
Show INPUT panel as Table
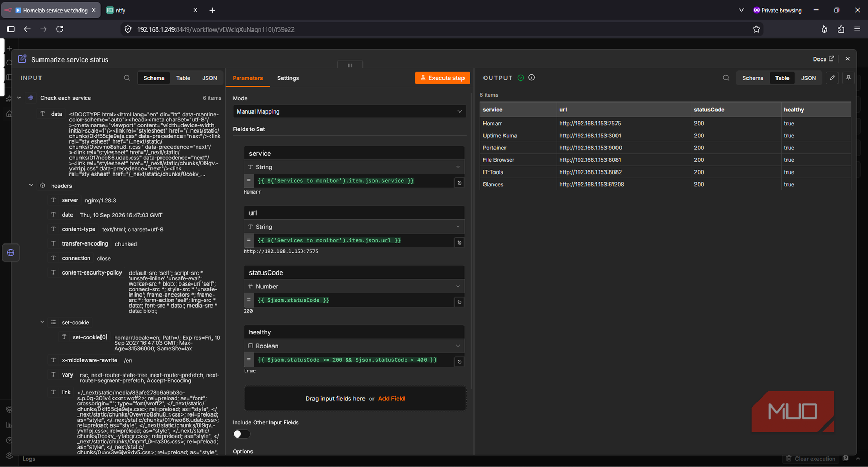[x=183, y=78]
